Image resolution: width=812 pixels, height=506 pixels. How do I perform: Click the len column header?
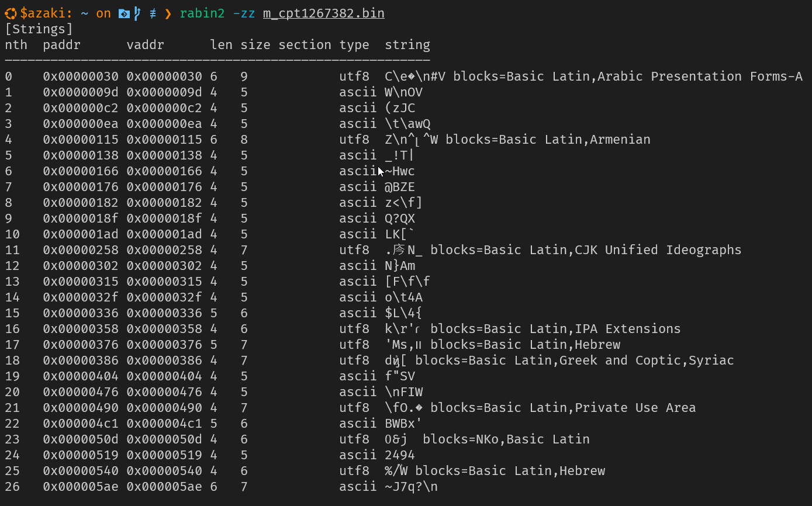click(x=222, y=45)
